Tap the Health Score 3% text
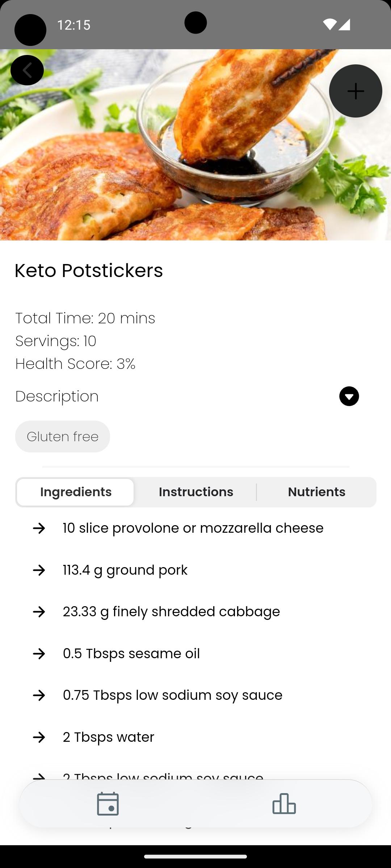 point(75,364)
